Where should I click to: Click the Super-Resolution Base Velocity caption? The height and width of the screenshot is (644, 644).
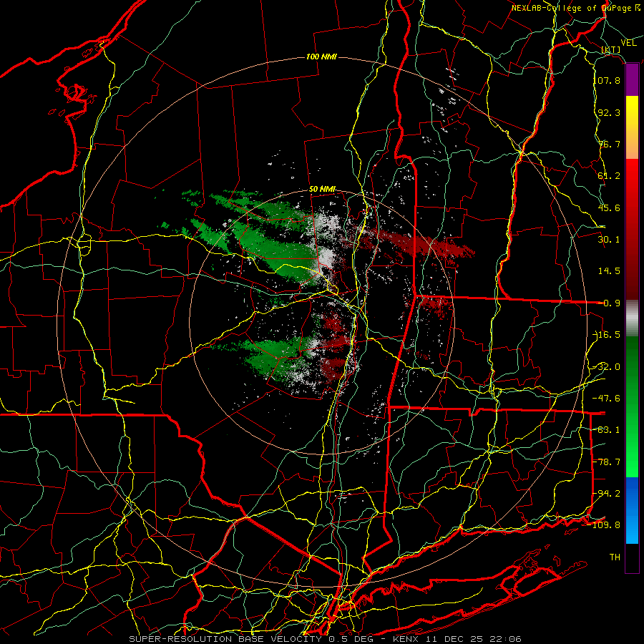point(325,639)
